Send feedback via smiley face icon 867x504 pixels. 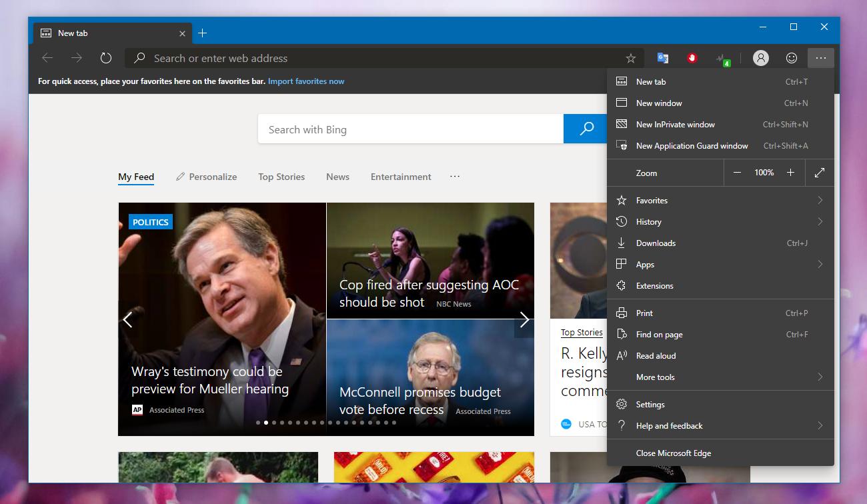[791, 58]
